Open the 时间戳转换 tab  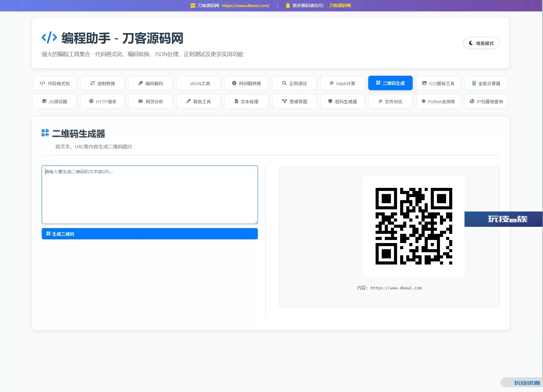pyautogui.click(x=246, y=83)
